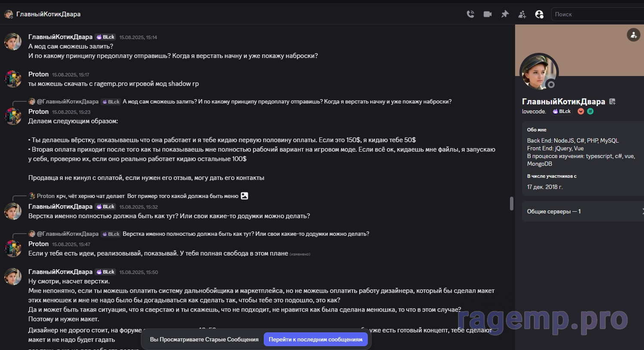Click message about скачать с ragemp.pro
The width and height of the screenshot is (644, 350).
(113, 84)
